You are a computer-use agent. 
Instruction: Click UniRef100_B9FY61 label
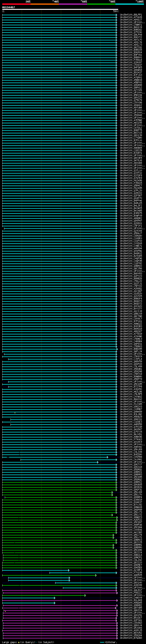click(131, 55)
